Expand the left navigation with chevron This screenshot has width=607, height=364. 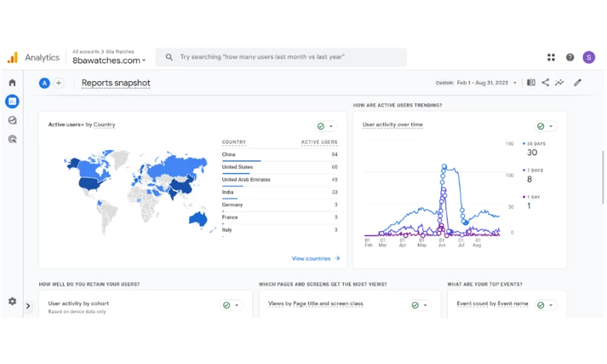coord(28,306)
